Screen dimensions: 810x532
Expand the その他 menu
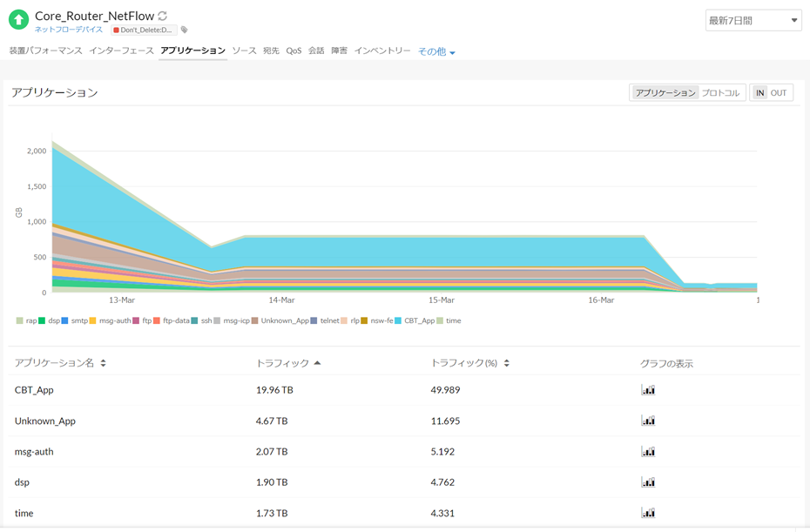pos(436,52)
